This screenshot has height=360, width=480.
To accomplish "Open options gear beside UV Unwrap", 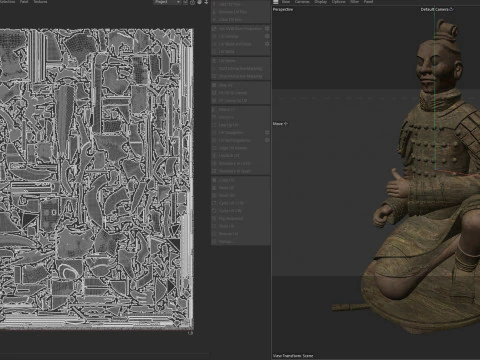I will 267,36.
